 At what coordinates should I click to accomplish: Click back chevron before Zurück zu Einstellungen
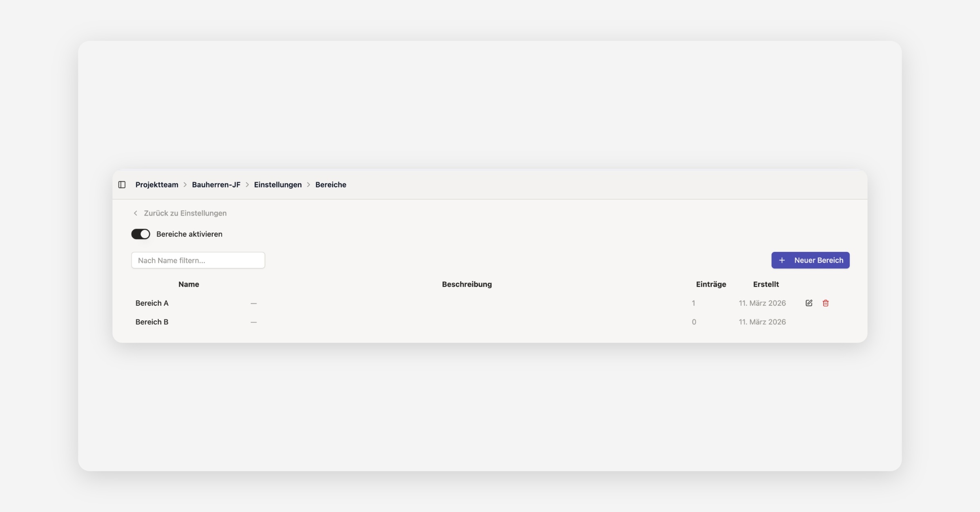[136, 213]
